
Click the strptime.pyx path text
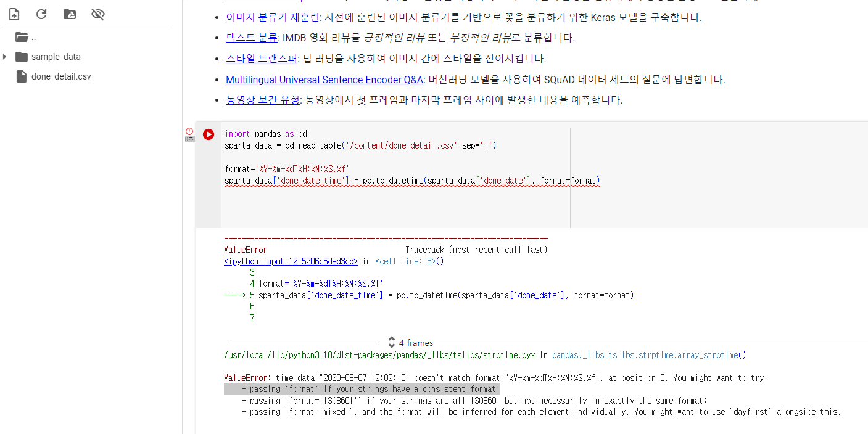pyautogui.click(x=380, y=355)
